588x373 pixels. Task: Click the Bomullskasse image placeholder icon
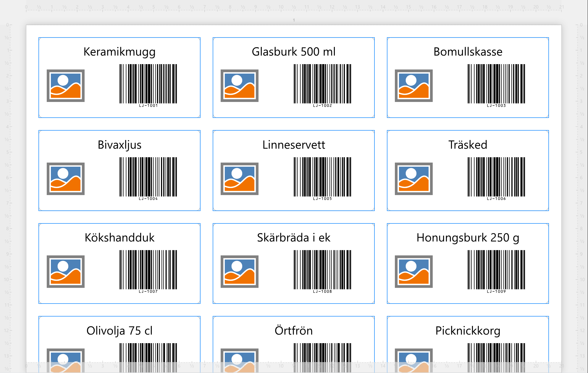point(414,86)
